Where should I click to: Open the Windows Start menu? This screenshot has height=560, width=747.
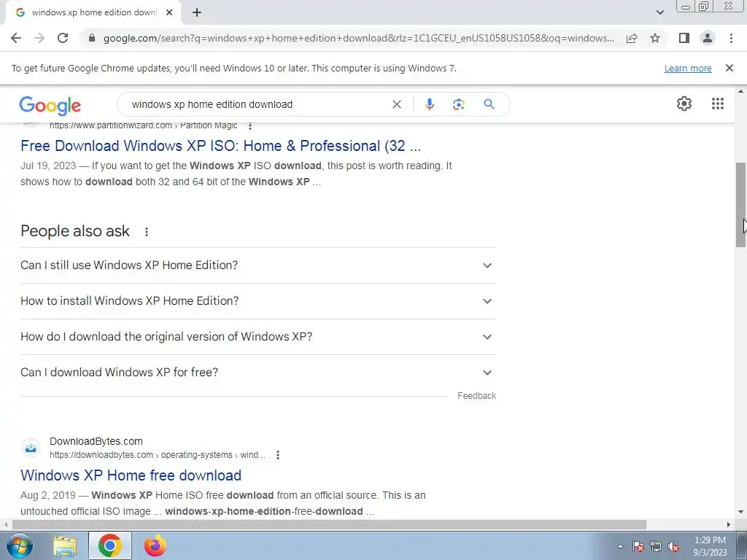click(19, 545)
